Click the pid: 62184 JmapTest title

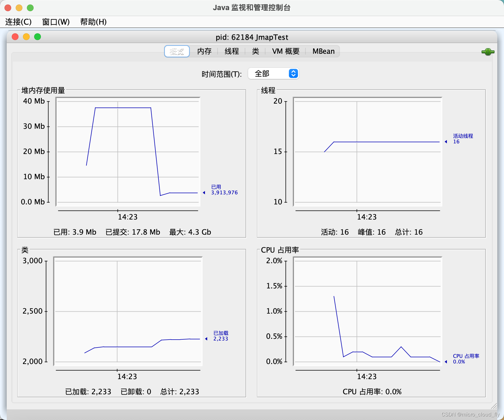pos(252,37)
